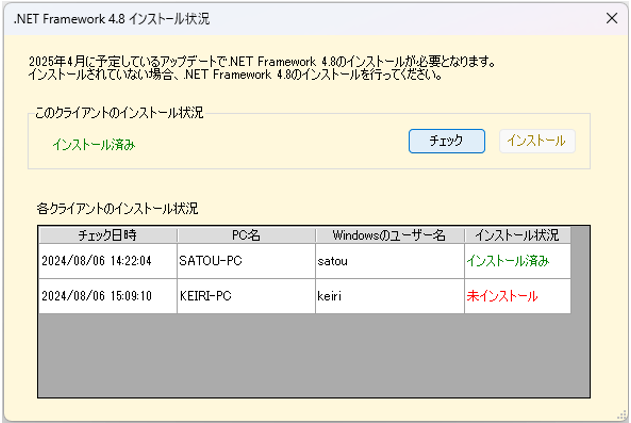Select the keiri user name cell
This screenshot has height=423, width=631.
tap(390, 296)
